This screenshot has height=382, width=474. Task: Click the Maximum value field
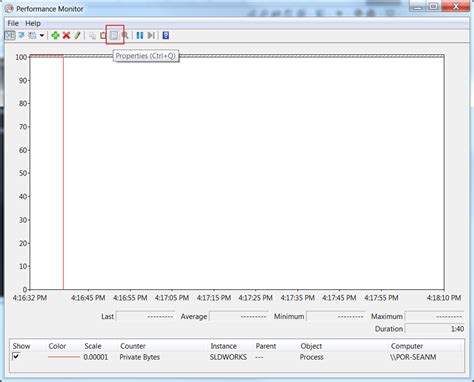coord(434,316)
